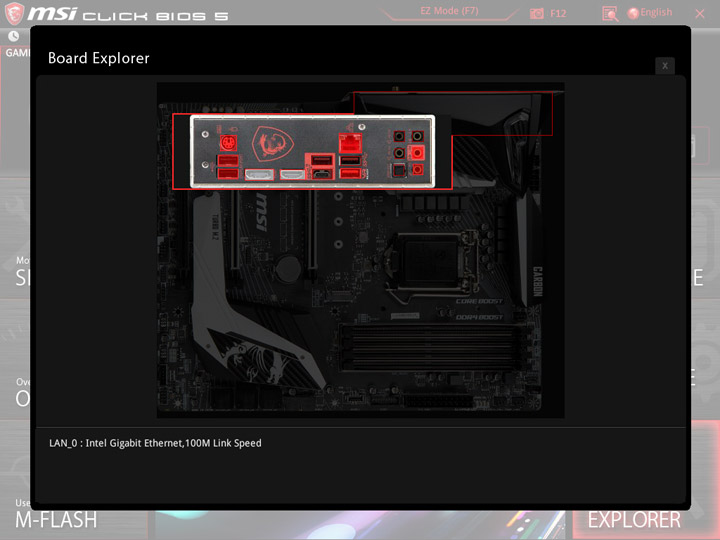Viewport: 720px width, 540px height.
Task: Click the Board Explorer title
Action: tap(99, 58)
